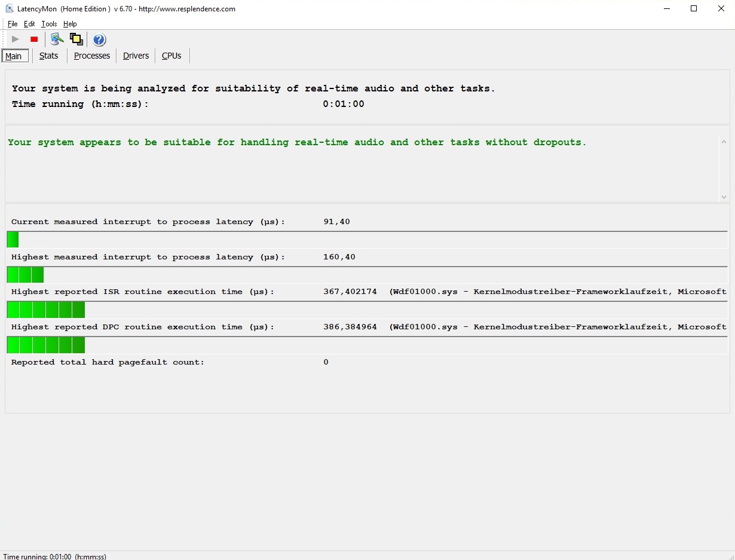Open the Edit menu
735x560 pixels.
pos(29,24)
